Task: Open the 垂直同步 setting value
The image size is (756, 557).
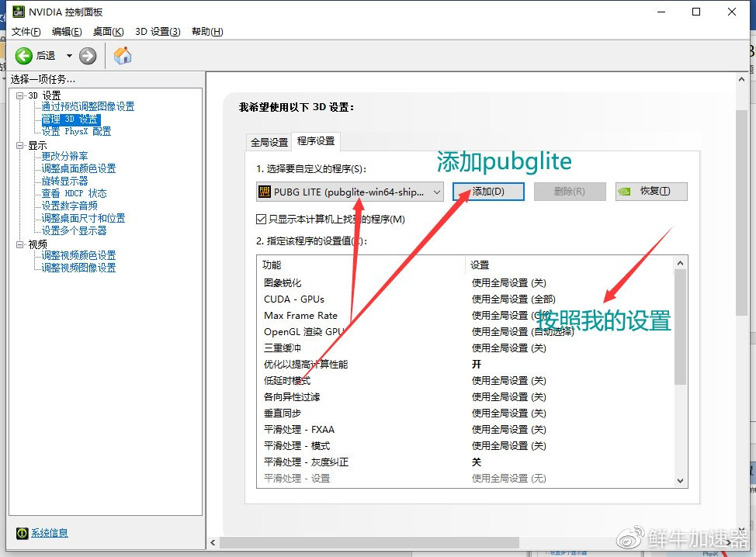Action: (x=508, y=413)
